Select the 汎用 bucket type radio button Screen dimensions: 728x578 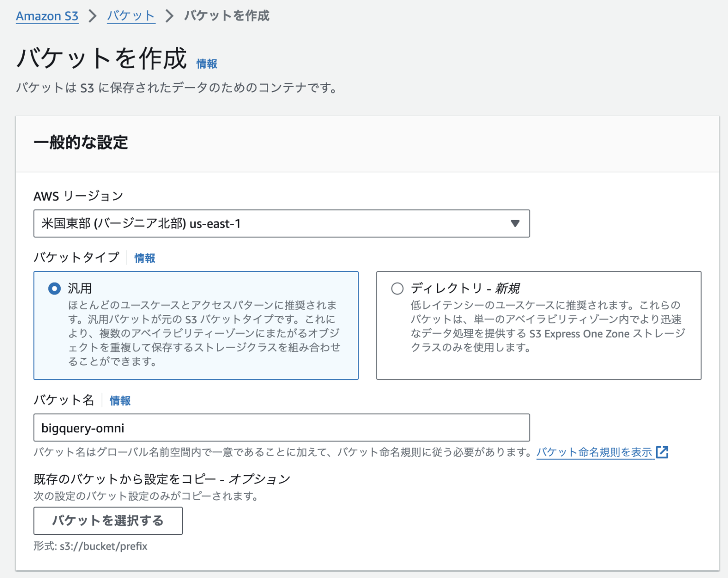[x=54, y=288]
